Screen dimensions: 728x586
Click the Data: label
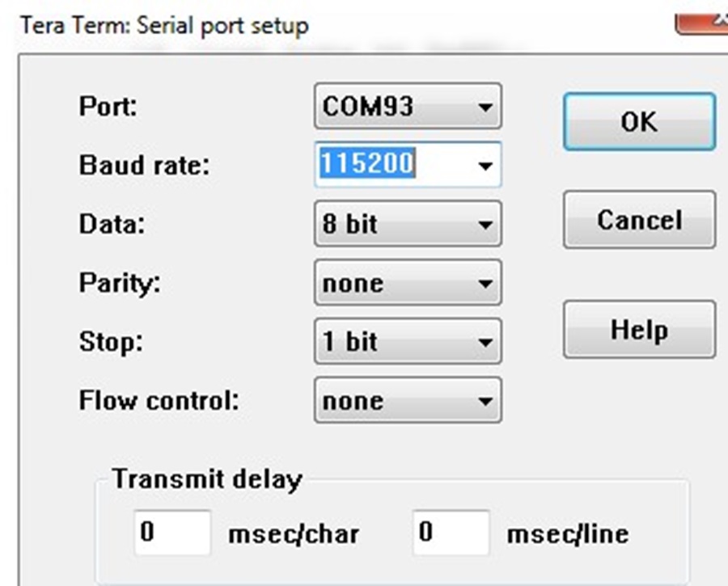112,224
